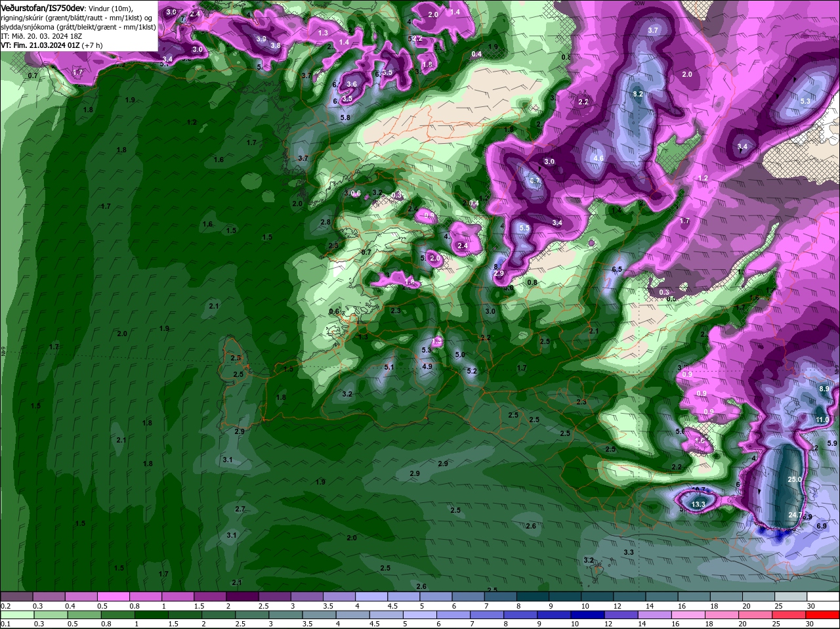The height and width of the screenshot is (629, 840).
Task: Click the darkest purple swatch labeled 2 in the upper legend
Action: pyautogui.click(x=243, y=596)
